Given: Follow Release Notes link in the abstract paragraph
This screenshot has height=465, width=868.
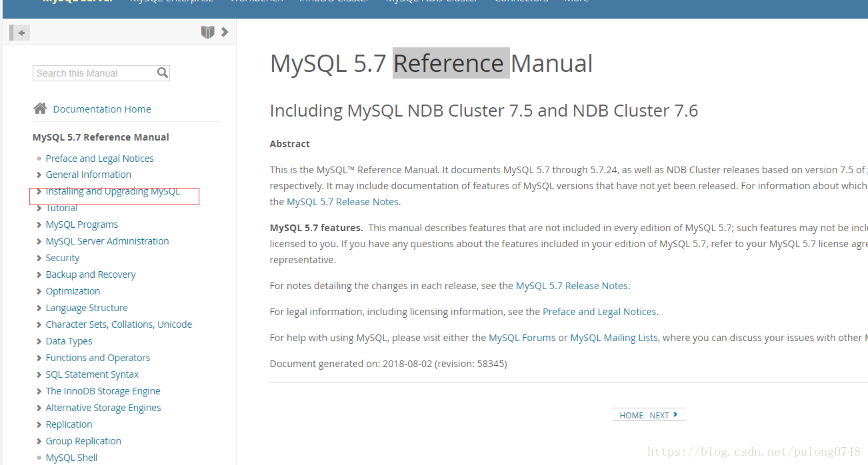Looking at the screenshot, I should [343, 202].
